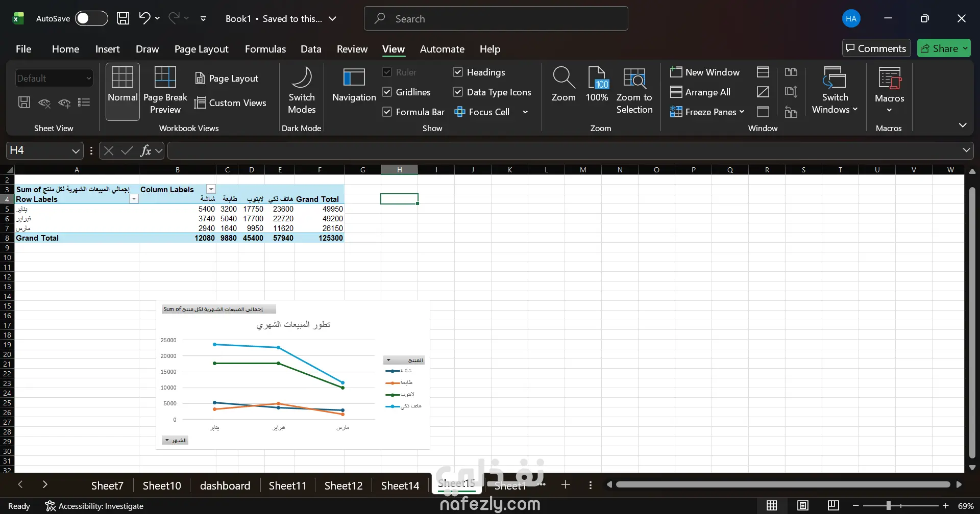Screen dimensions: 980x514
Task: Open Page Break Preview view
Action: (x=165, y=91)
